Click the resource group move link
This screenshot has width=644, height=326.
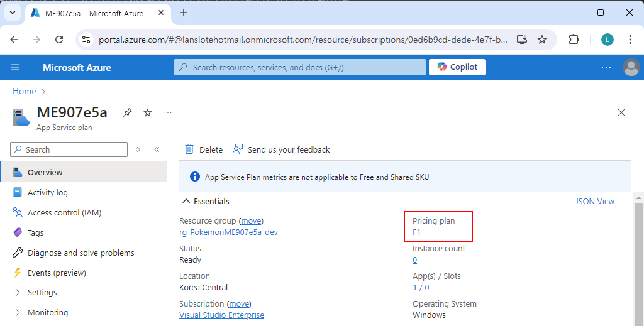click(x=251, y=220)
